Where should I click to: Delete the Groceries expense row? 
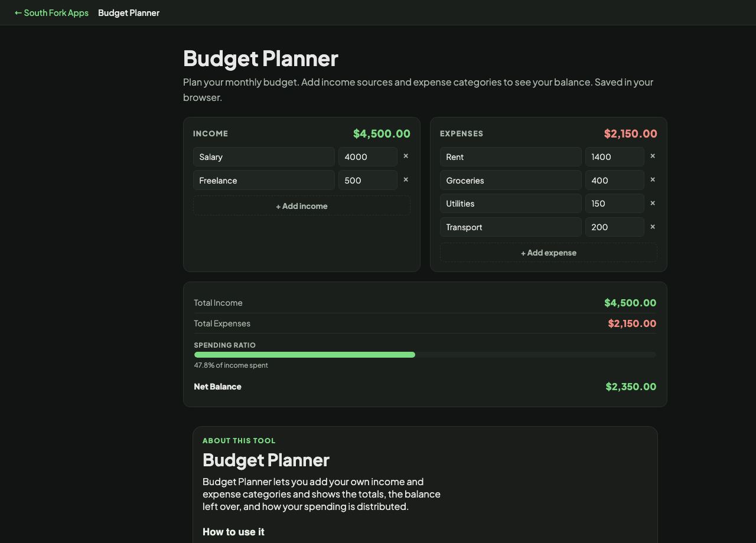653,180
